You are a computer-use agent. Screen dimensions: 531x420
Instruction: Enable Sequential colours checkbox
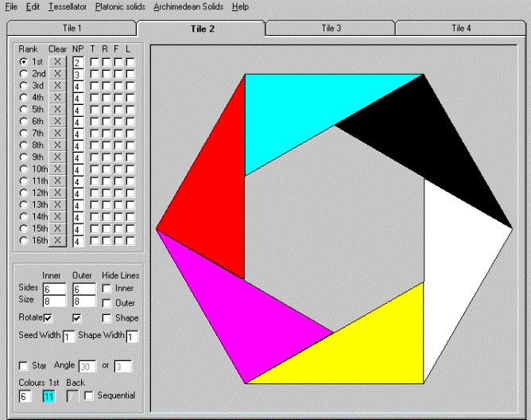[89, 395]
